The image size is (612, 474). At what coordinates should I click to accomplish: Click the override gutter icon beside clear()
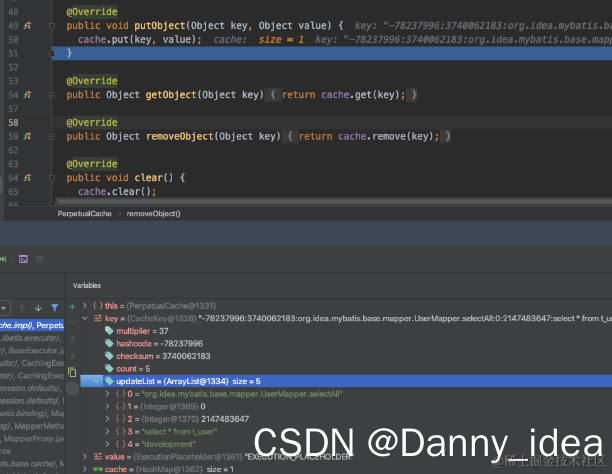tap(27, 178)
